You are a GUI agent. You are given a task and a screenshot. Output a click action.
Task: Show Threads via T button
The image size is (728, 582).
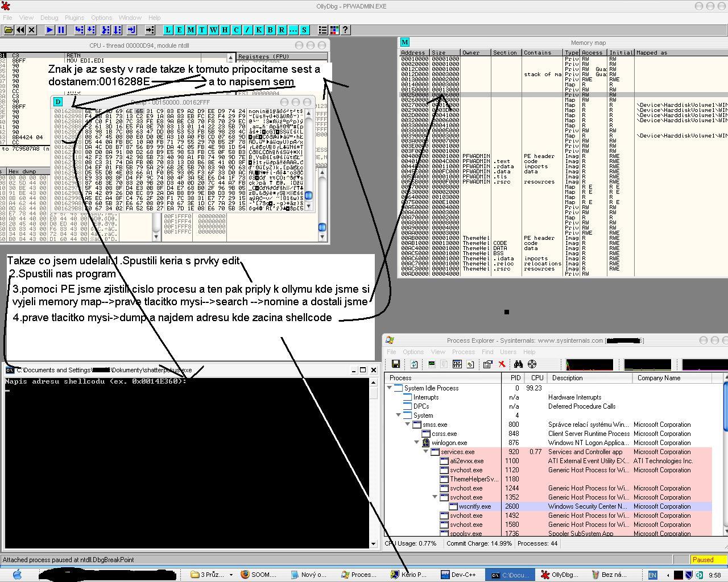click(x=202, y=30)
